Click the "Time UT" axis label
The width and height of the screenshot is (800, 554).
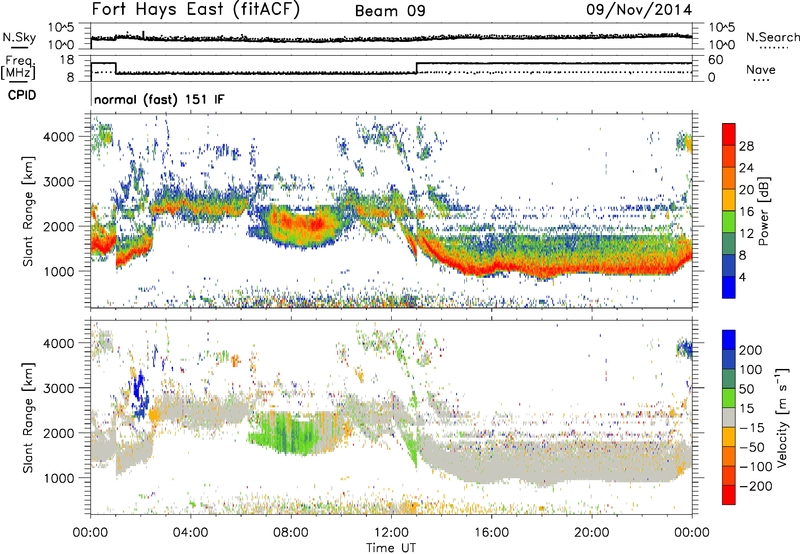pyautogui.click(x=391, y=547)
